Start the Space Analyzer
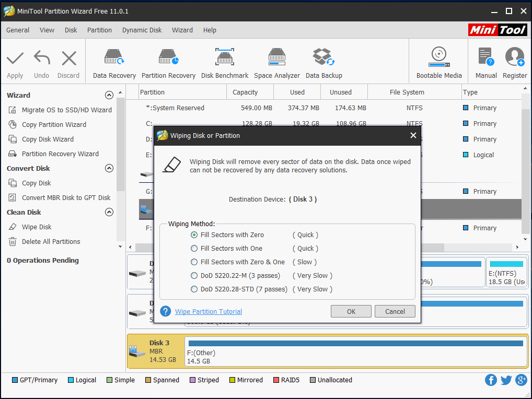 [x=277, y=63]
